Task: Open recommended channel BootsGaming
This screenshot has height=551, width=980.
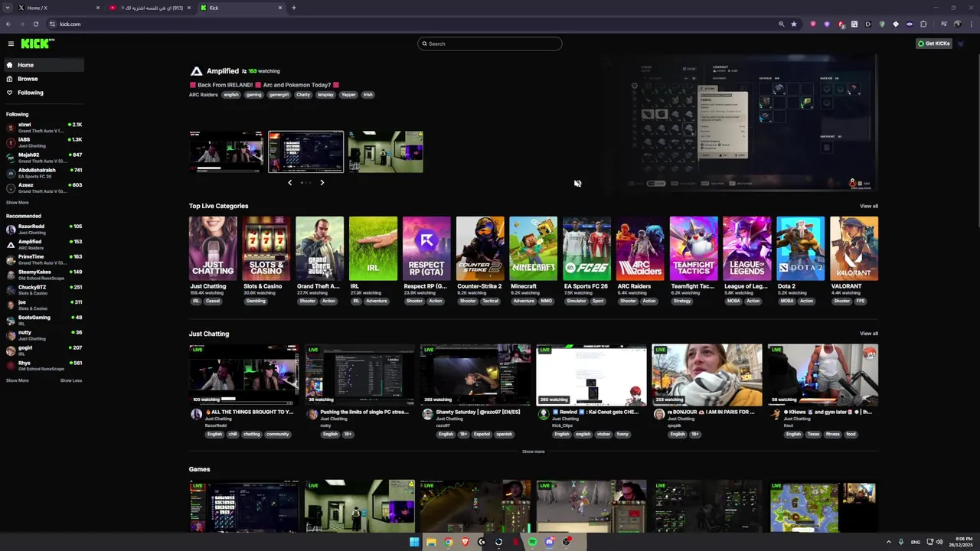Action: click(44, 320)
